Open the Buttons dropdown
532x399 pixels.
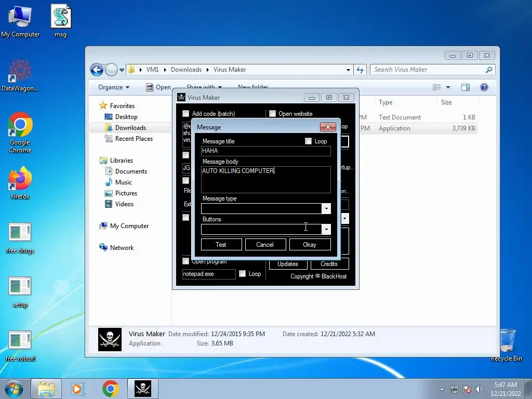[x=326, y=229]
